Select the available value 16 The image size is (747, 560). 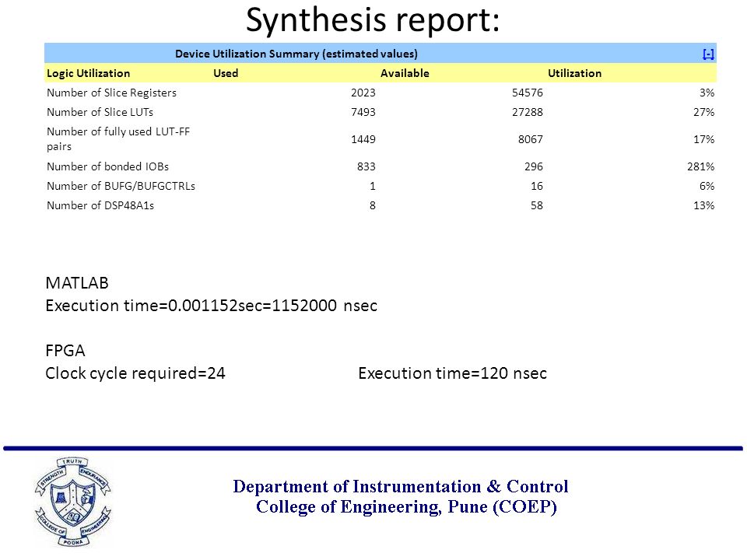pos(537,186)
